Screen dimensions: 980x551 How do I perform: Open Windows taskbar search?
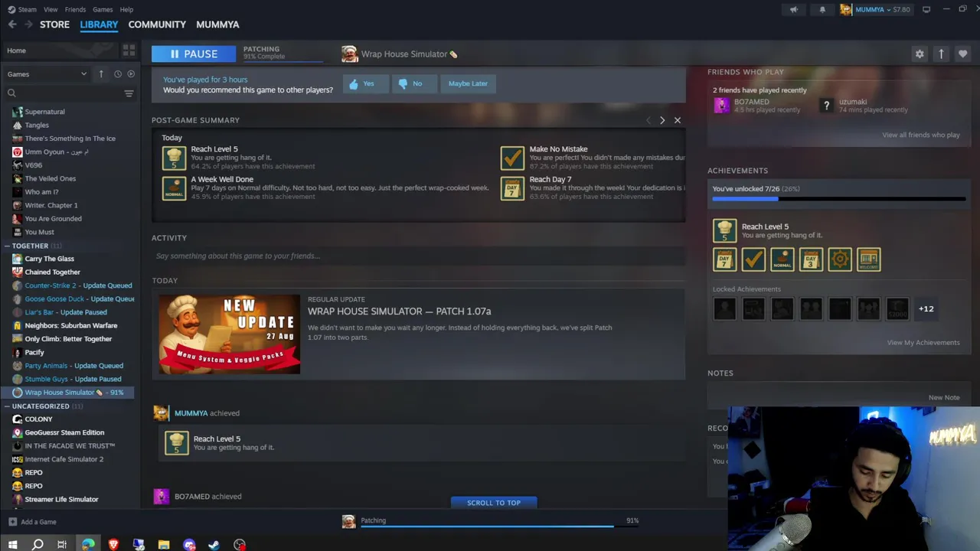pos(38,545)
